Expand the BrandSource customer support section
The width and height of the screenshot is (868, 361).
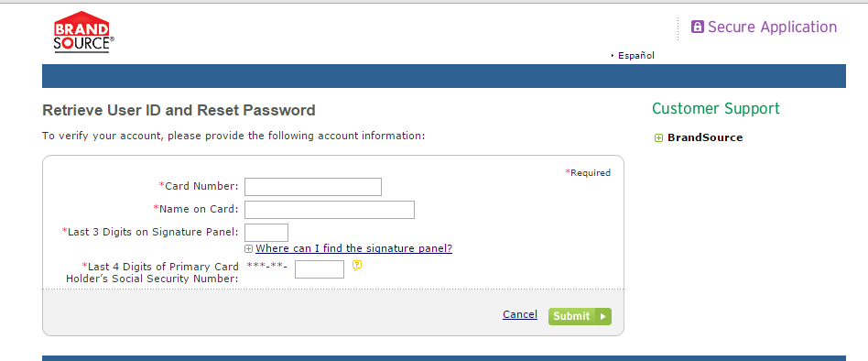(658, 137)
